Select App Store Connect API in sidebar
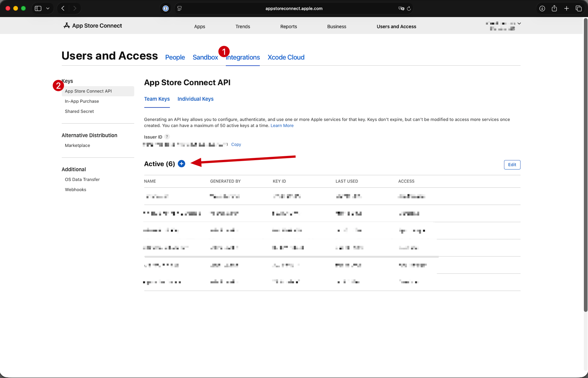 (x=98, y=91)
